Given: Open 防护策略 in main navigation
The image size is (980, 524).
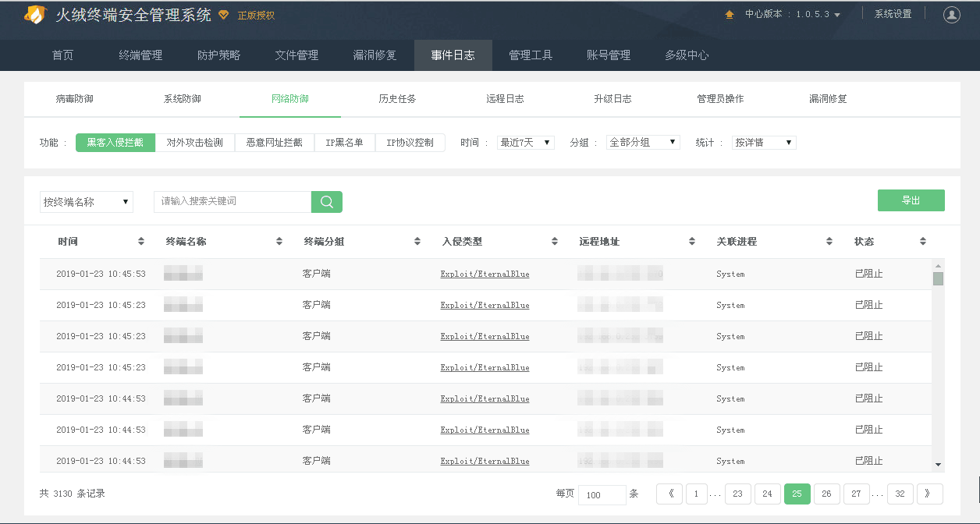Looking at the screenshot, I should tap(219, 55).
